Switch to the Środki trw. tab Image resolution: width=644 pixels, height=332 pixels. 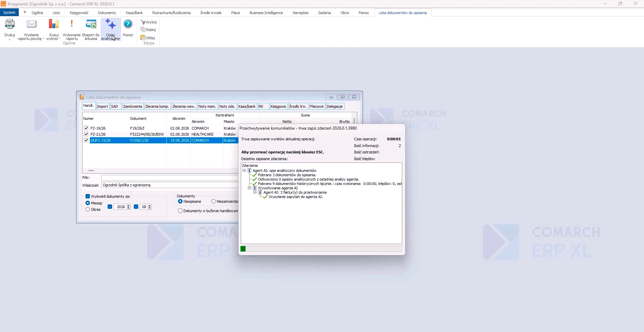(x=298, y=106)
